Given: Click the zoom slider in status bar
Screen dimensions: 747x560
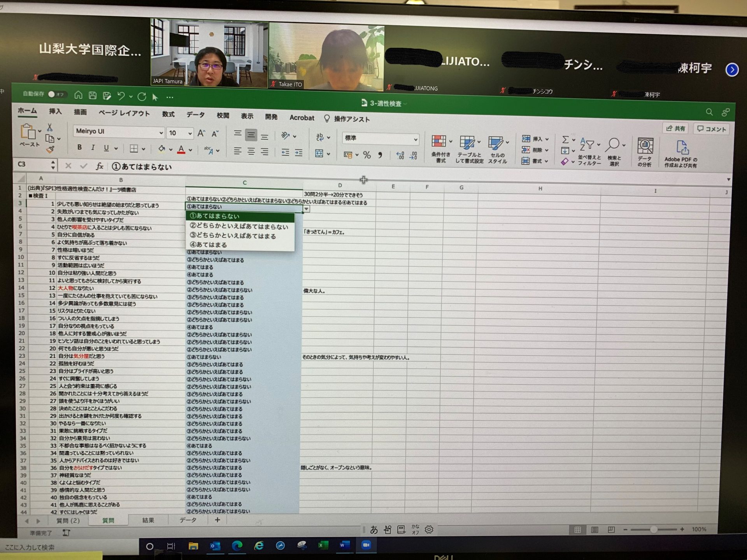Looking at the screenshot, I should (653, 529).
